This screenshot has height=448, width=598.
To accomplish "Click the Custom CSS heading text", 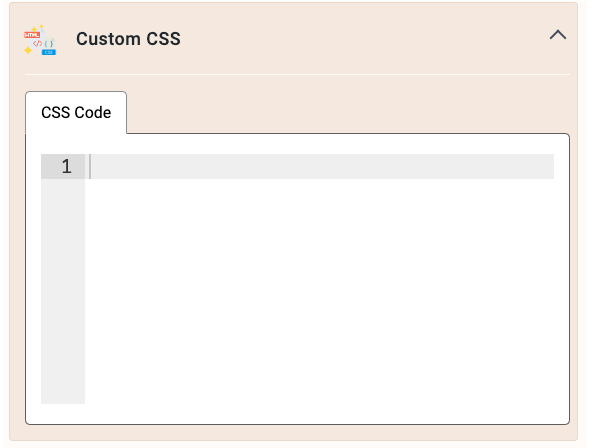I will click(x=128, y=39).
